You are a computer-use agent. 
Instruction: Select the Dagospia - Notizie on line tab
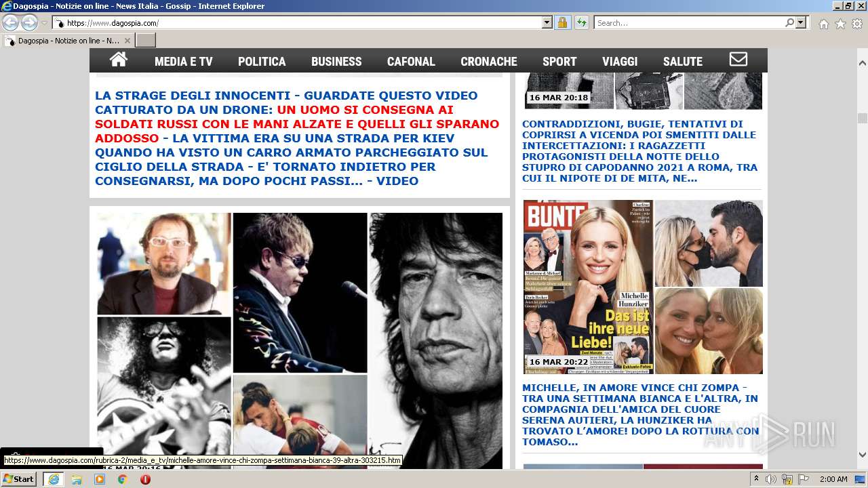coord(67,41)
